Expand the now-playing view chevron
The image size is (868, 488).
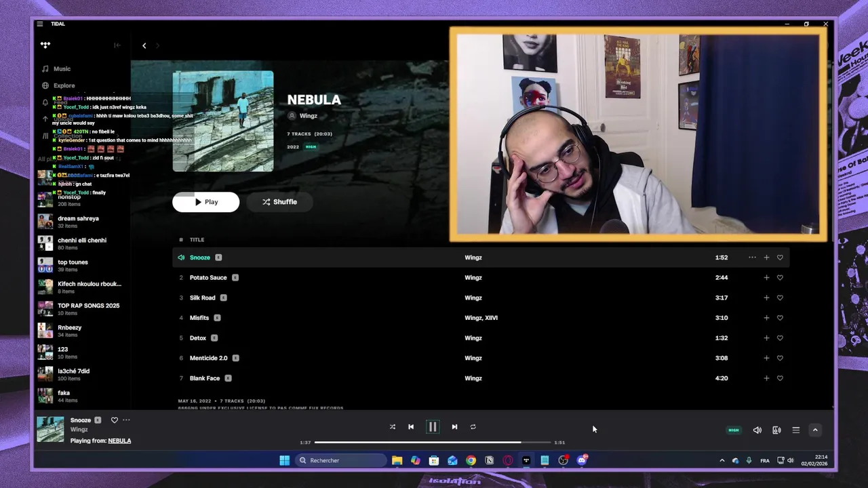click(x=815, y=430)
